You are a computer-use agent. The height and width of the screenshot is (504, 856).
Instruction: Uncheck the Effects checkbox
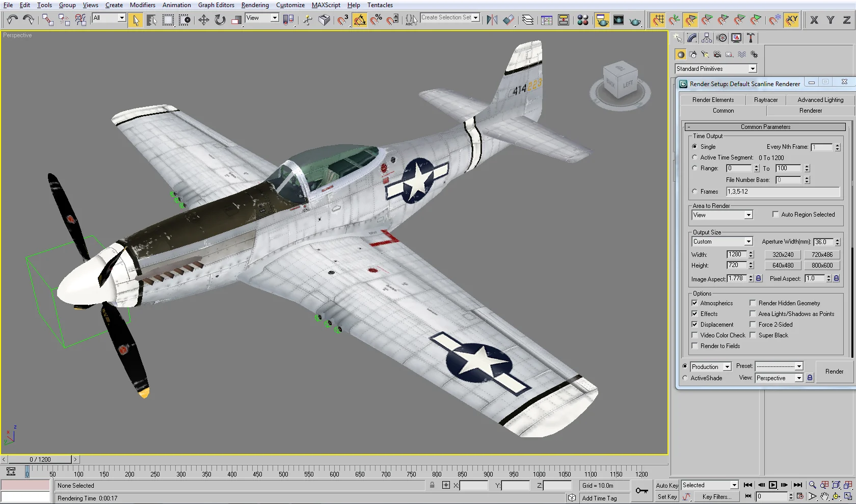pyautogui.click(x=694, y=314)
